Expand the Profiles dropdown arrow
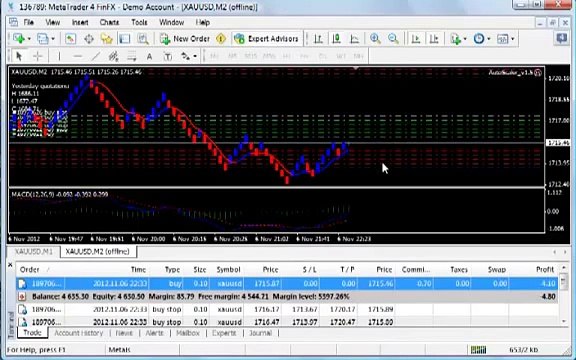Image resolution: width=576 pixels, height=360 pixels. click(x=53, y=39)
